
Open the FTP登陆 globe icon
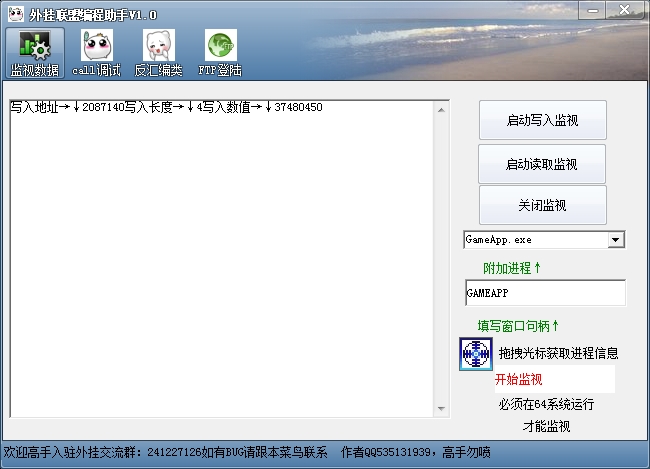pos(220,53)
